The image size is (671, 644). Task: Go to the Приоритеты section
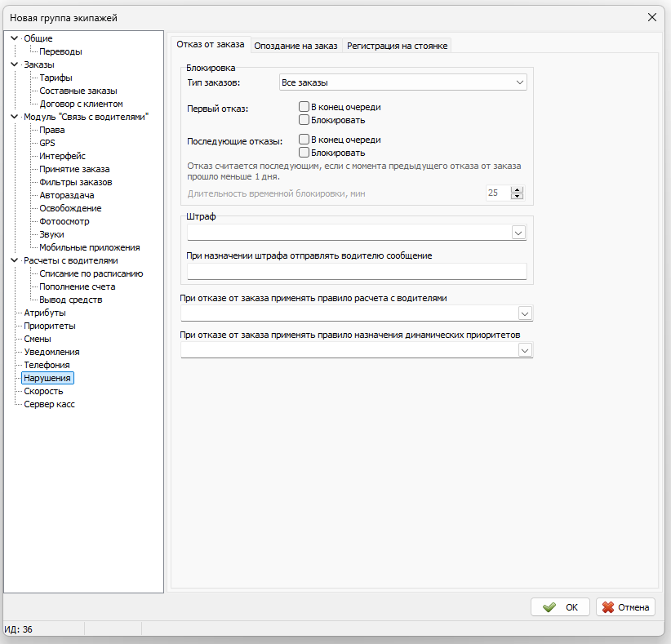click(x=50, y=326)
